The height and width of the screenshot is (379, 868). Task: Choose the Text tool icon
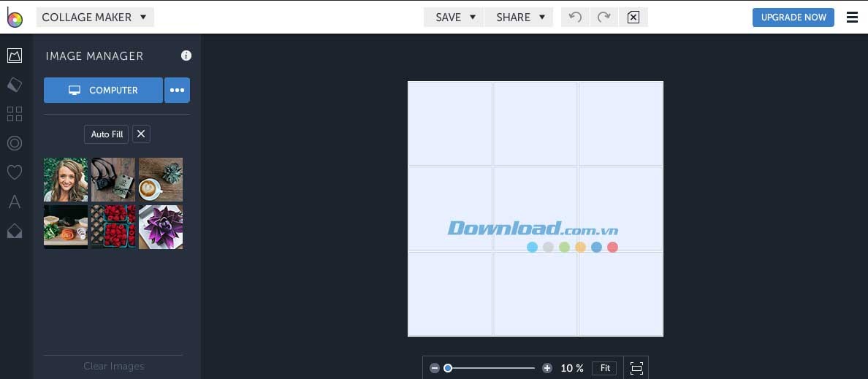click(x=15, y=202)
